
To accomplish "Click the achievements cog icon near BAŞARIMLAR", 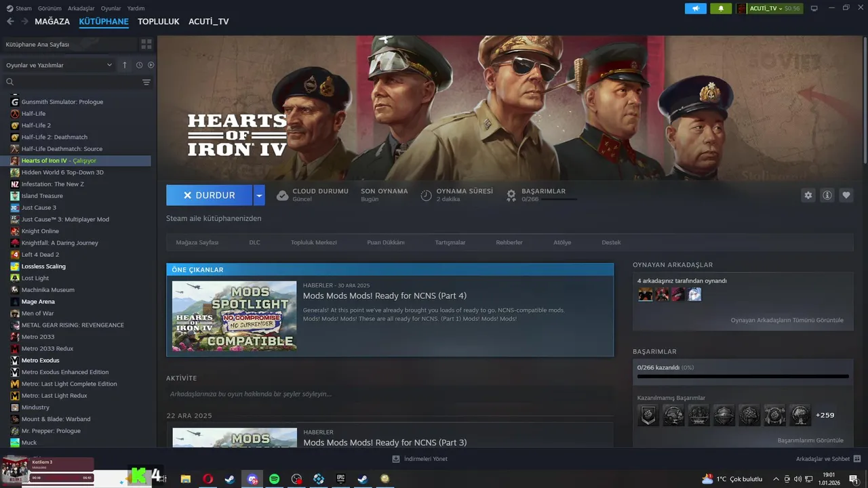I will point(511,195).
